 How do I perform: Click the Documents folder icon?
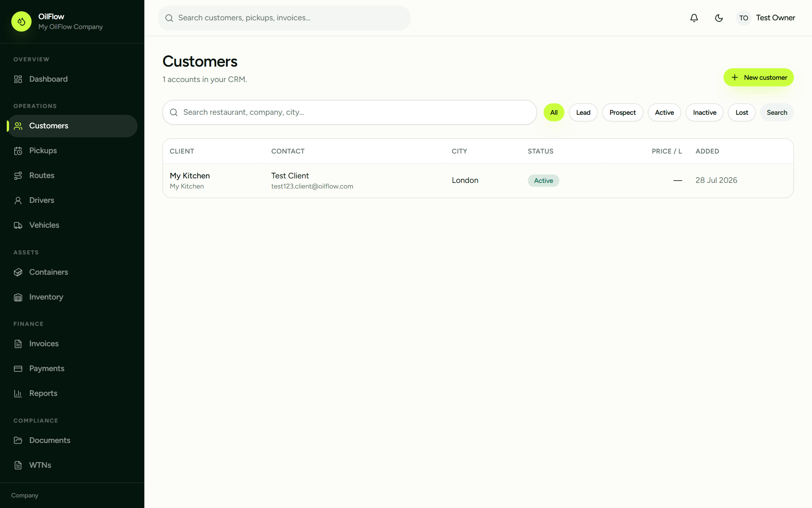tap(18, 440)
